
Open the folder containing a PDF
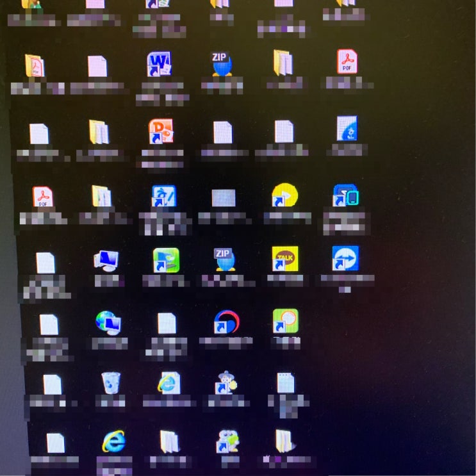tap(35, 65)
